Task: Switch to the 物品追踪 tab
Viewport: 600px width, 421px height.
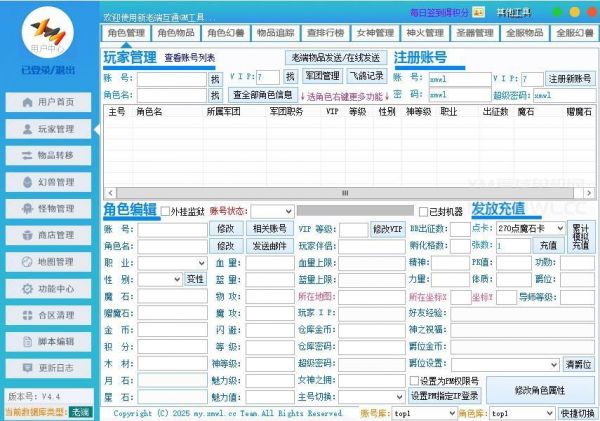Action: pos(276,33)
